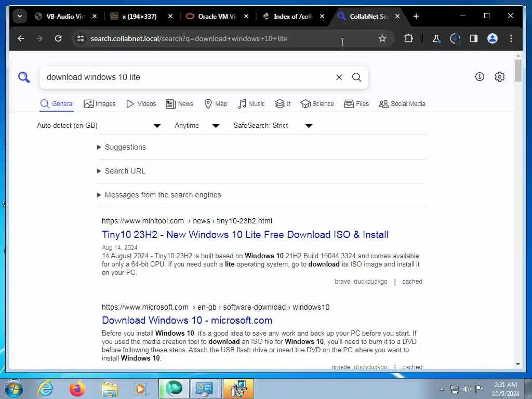Screen dimensions: 532x399
Task: Click the scrollbar down arrow
Action: 518,364
